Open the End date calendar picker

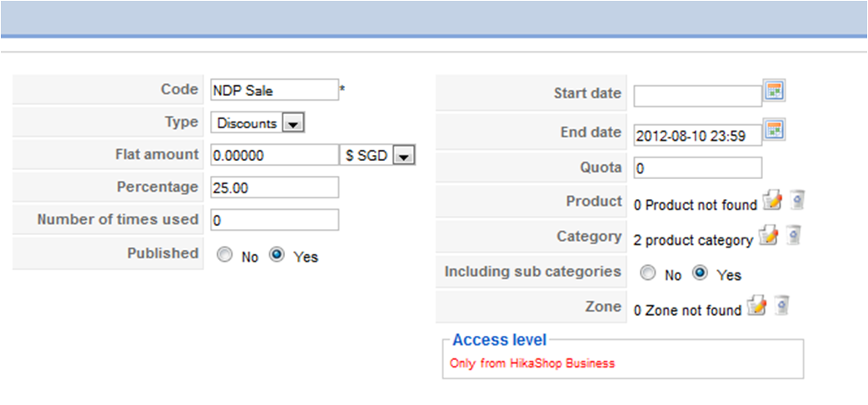pyautogui.click(x=776, y=130)
